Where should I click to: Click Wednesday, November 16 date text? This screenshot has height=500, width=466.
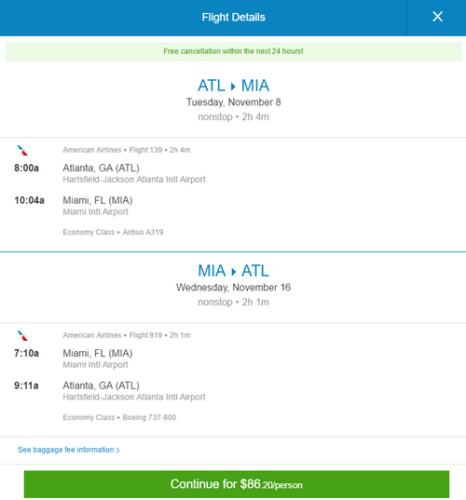click(x=233, y=287)
